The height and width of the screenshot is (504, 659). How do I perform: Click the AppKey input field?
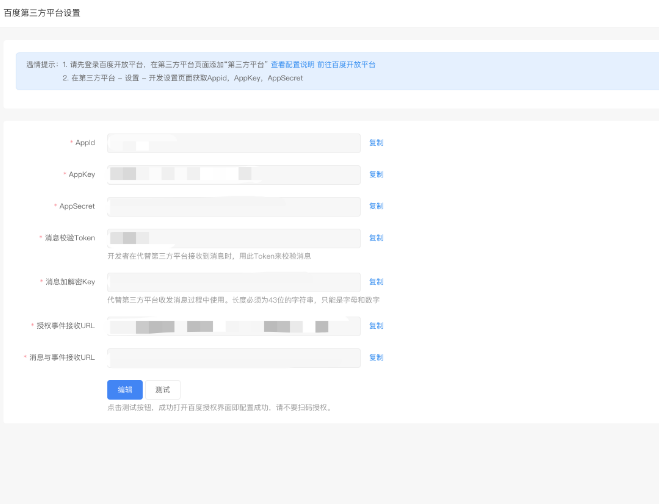click(234, 174)
